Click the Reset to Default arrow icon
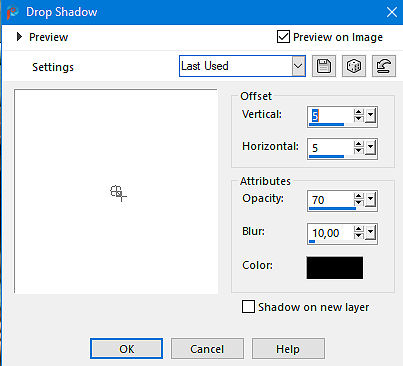 (384, 66)
